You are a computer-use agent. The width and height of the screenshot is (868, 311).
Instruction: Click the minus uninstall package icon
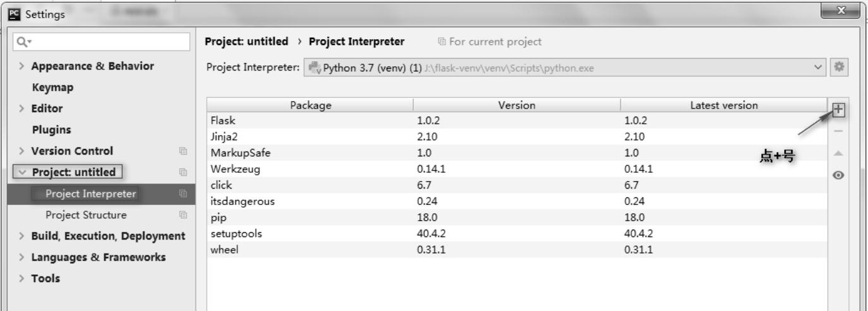click(838, 131)
